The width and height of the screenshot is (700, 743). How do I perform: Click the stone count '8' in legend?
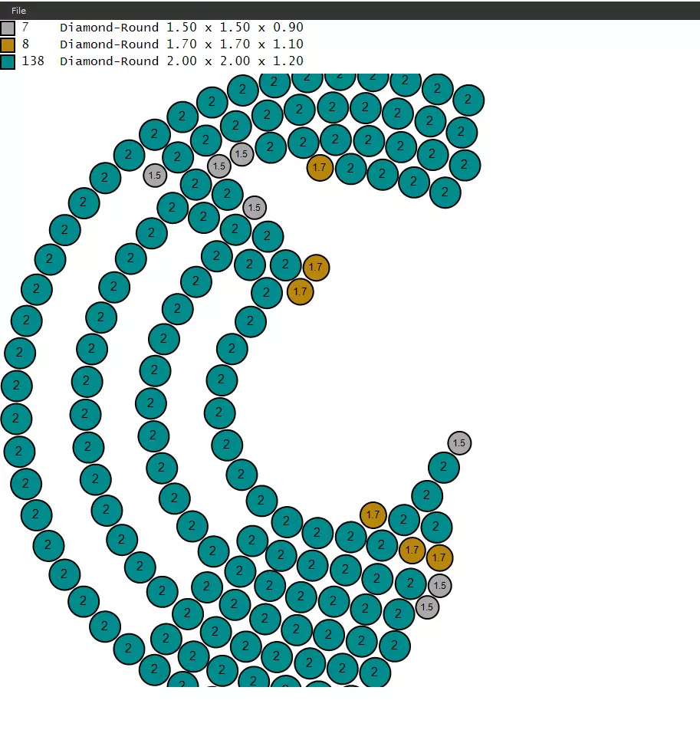(25, 44)
